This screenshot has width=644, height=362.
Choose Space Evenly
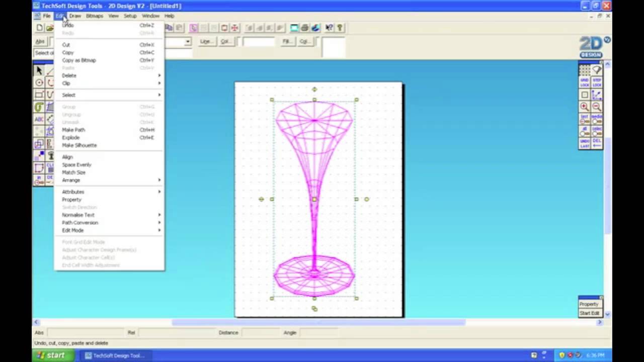coord(109,165)
